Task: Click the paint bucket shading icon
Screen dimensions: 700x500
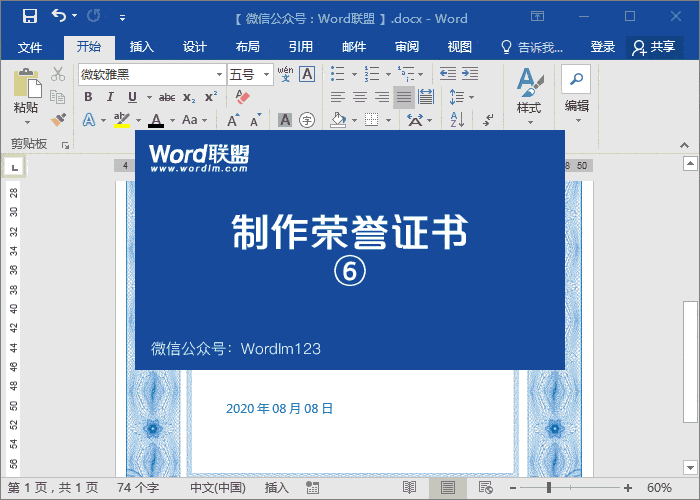Action: tap(338, 120)
